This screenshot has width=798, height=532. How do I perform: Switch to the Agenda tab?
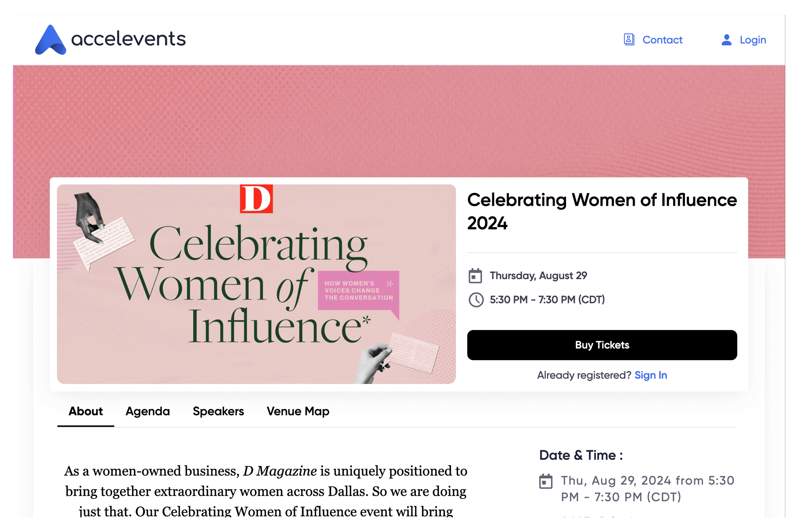click(148, 411)
